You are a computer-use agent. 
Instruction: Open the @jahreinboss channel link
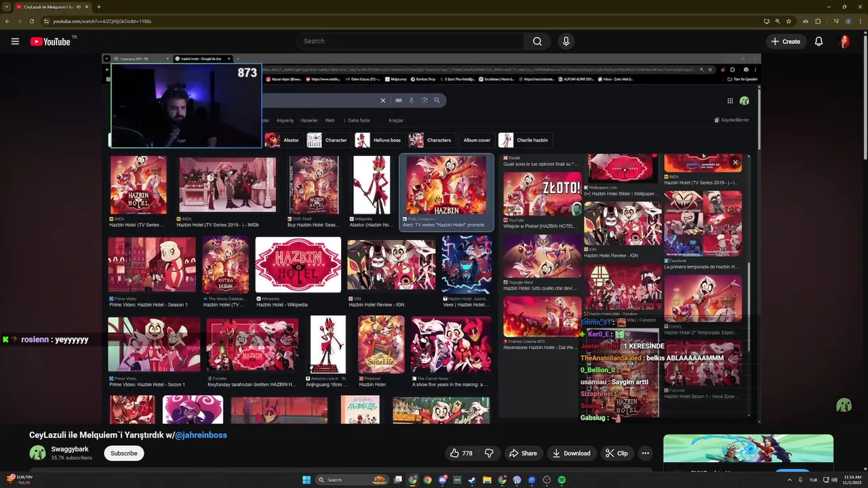pos(201,435)
